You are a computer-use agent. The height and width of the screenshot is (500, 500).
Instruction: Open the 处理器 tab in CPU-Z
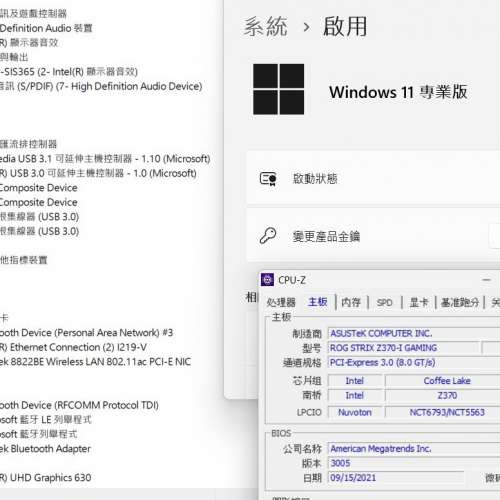pos(281,302)
